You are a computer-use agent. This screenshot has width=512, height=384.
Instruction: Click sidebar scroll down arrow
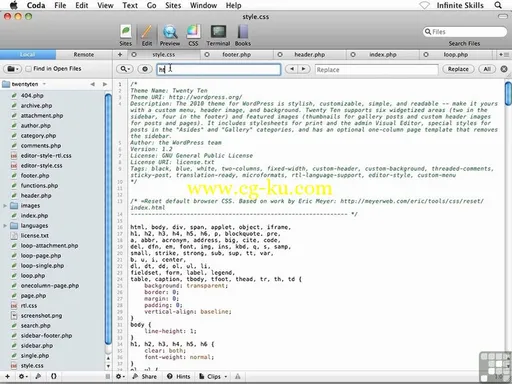coord(108,366)
